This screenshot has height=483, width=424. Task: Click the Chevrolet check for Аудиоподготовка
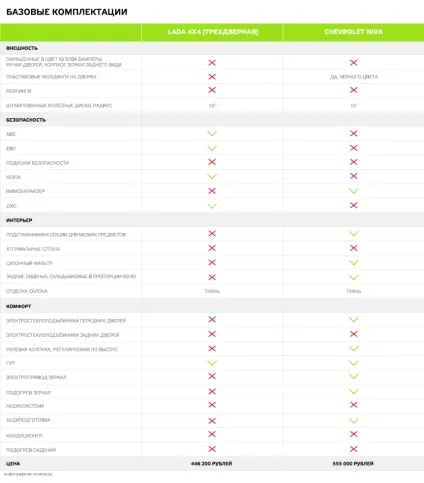click(x=354, y=421)
